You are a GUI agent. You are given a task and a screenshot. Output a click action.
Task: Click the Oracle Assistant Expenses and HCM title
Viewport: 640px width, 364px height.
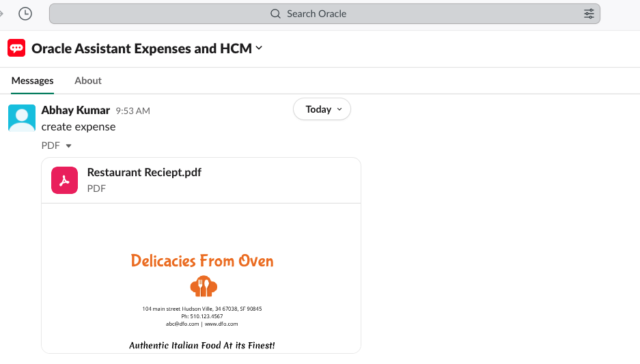[141, 48]
